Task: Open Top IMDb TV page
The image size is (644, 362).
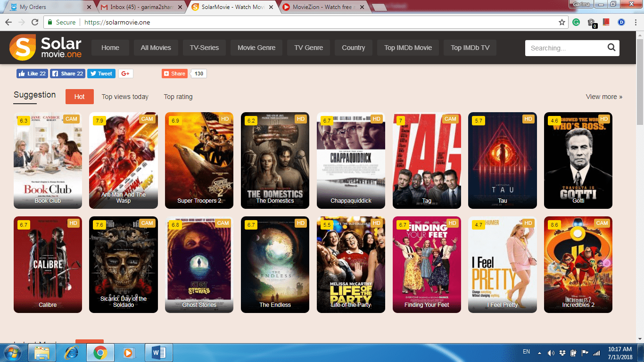Action: coord(470,48)
